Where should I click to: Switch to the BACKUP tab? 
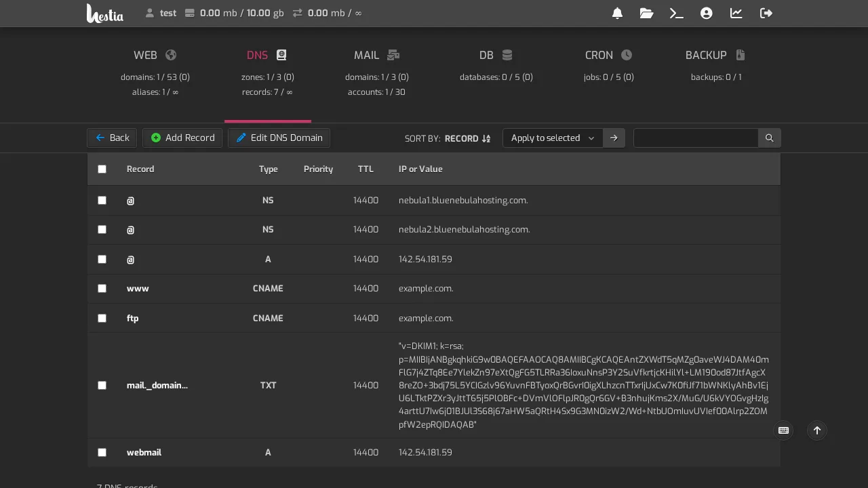point(716,74)
